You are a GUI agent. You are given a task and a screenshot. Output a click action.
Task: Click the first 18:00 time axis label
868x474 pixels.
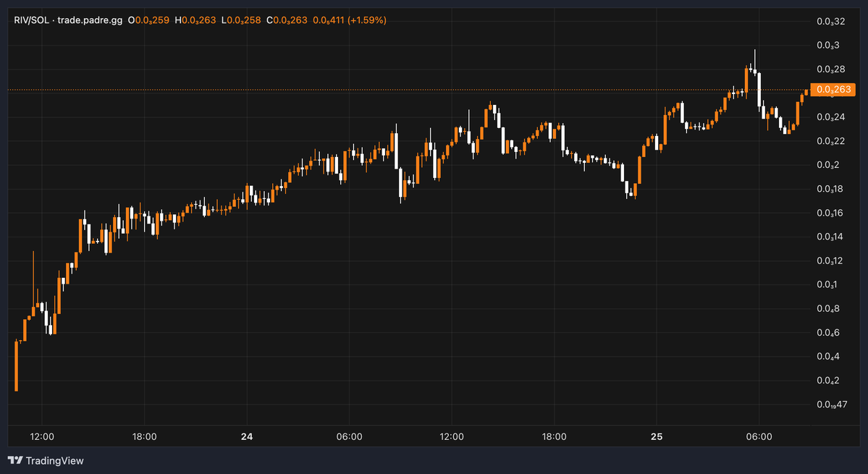[x=145, y=437]
